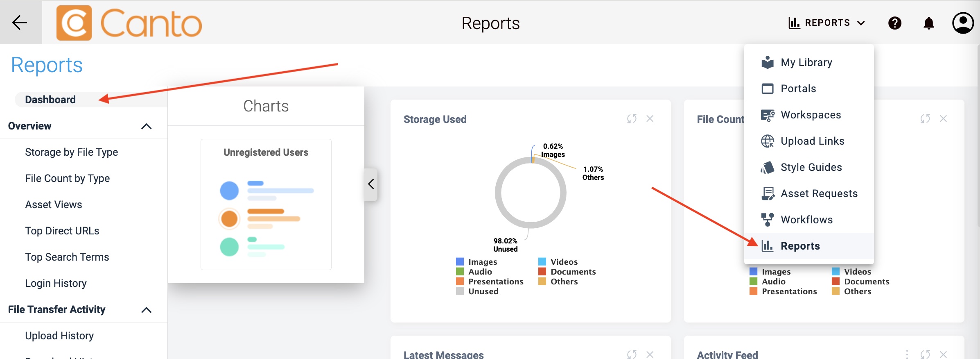
Task: Refresh the File Count widget
Action: (925, 119)
